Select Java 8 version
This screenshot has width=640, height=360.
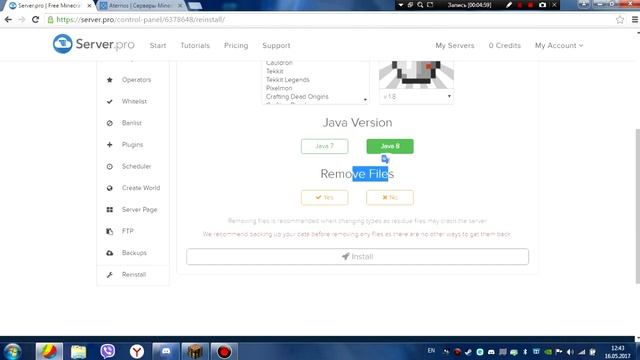tap(390, 146)
